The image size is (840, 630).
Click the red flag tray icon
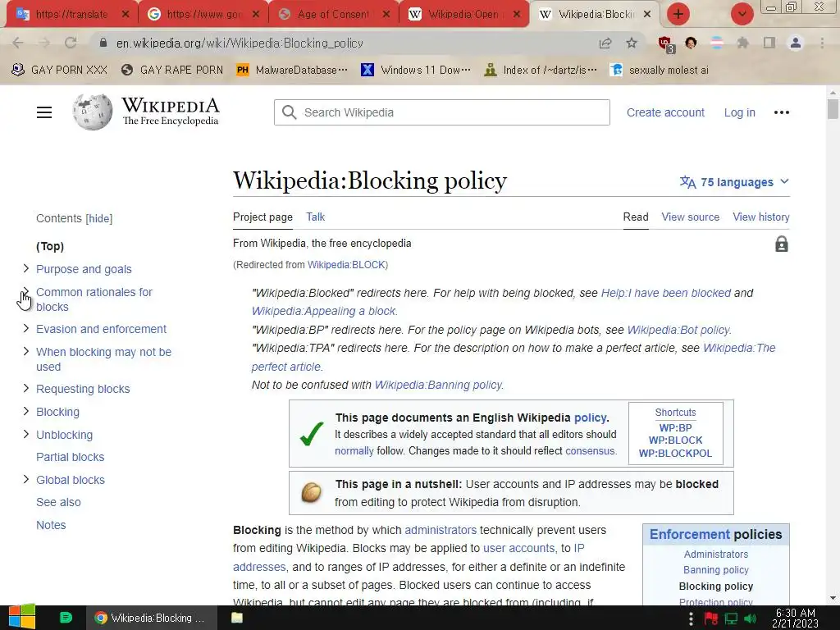[x=711, y=619]
